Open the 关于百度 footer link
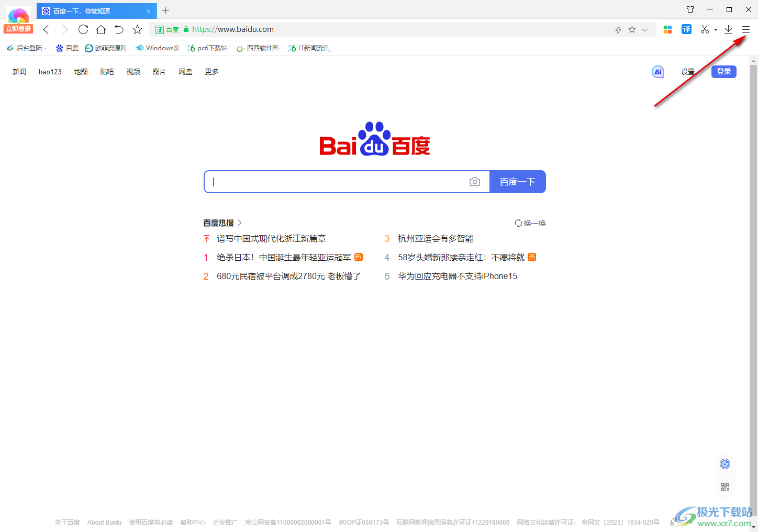Screen dimensions: 758x532 click(x=68, y=523)
